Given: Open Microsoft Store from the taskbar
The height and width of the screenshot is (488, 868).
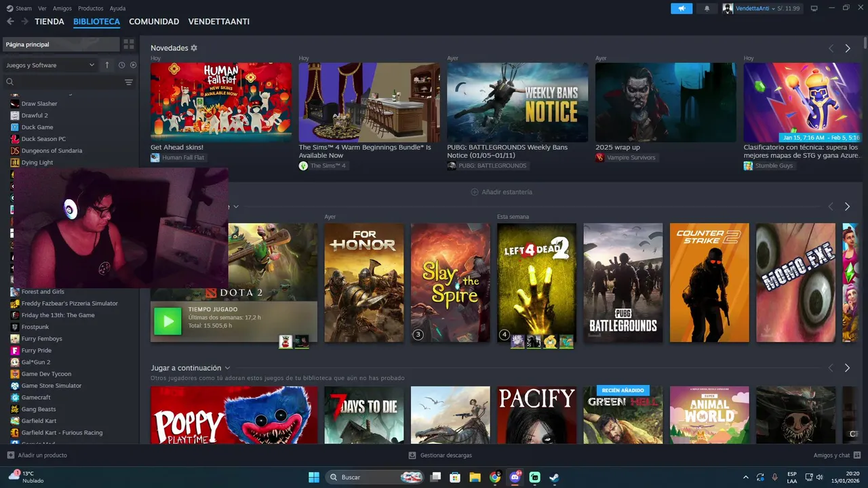Looking at the screenshot, I should pos(456,477).
